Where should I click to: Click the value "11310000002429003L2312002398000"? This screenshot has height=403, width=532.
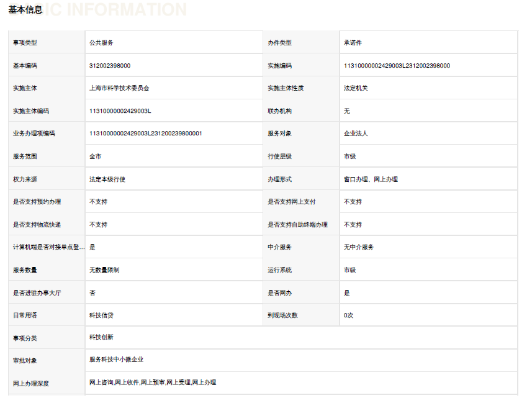[x=397, y=66]
